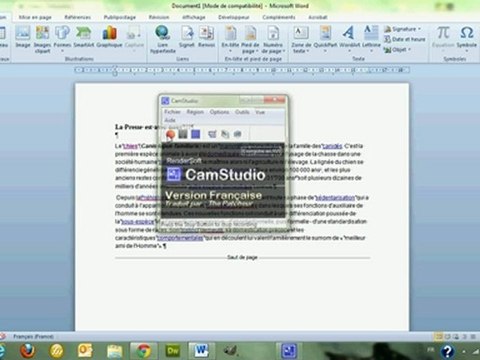
Task: Switch to Word via its taskbar icon
Action: 201,351
